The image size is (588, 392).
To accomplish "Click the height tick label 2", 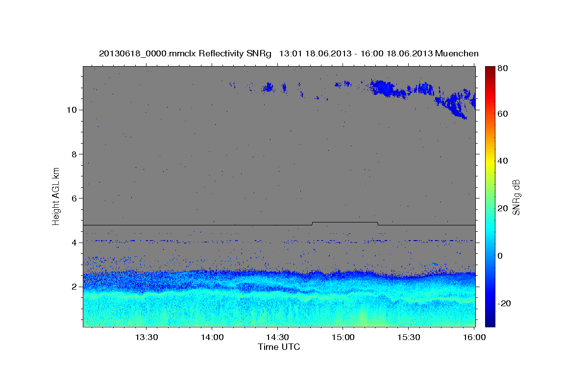I will 73,287.
